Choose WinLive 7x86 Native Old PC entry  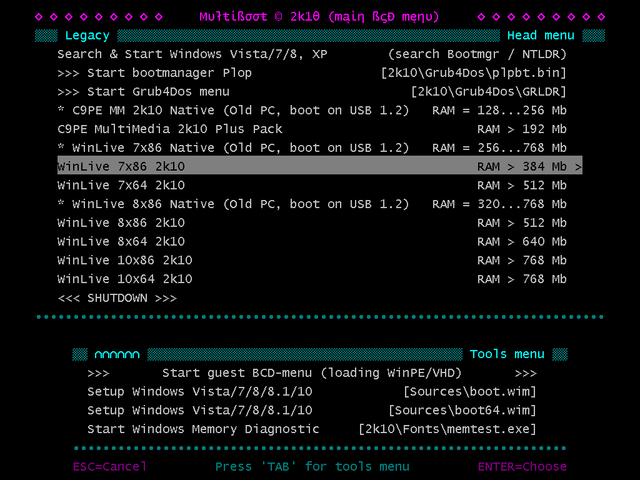[312, 148]
